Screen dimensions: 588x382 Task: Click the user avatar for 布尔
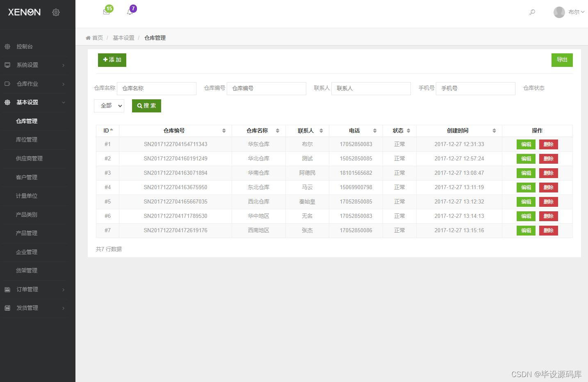559,12
